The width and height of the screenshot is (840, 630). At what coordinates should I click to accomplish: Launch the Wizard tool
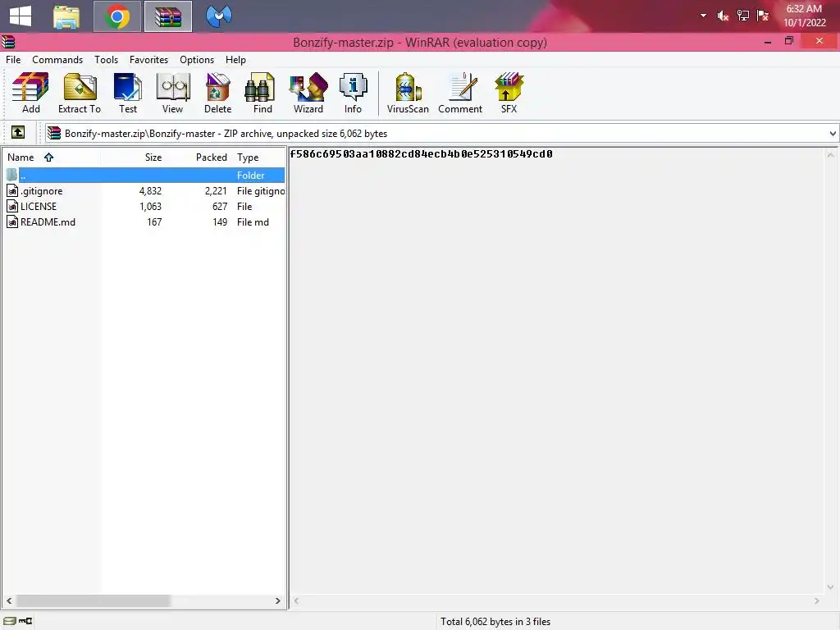click(308, 94)
